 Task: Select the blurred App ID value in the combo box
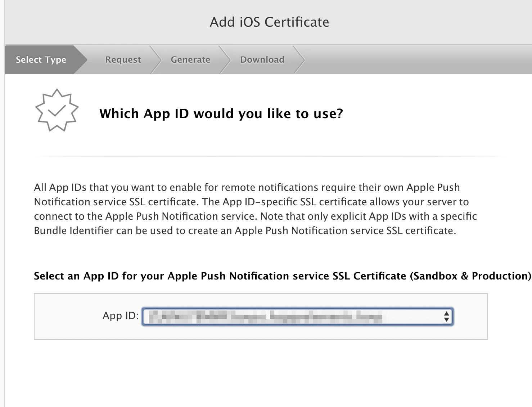click(x=266, y=317)
